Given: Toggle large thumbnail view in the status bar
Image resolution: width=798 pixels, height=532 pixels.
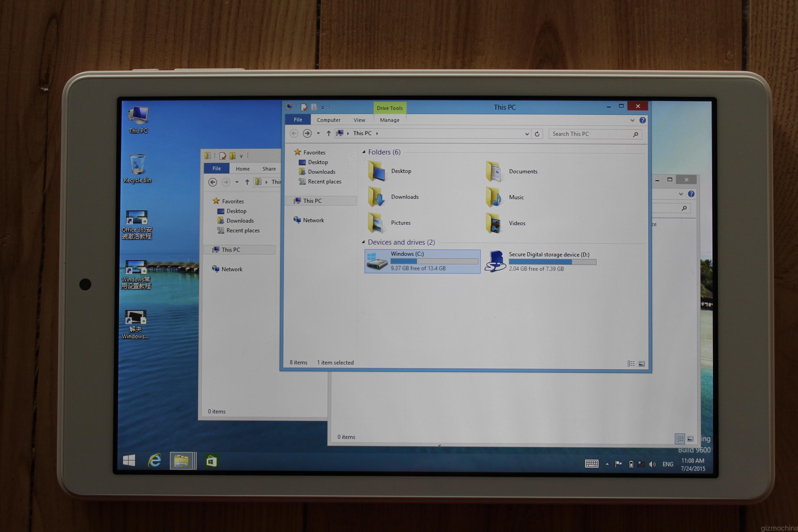Looking at the screenshot, I should pos(642,363).
